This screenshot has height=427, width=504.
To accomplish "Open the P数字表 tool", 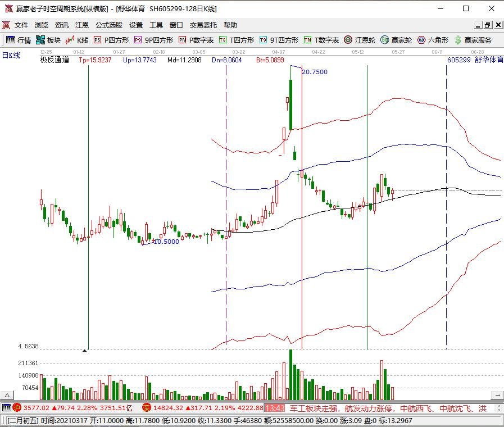I will click(x=196, y=40).
